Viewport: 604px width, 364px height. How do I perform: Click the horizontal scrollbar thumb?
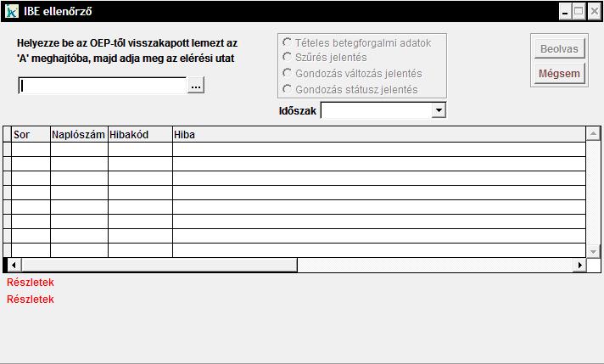pos(157,265)
